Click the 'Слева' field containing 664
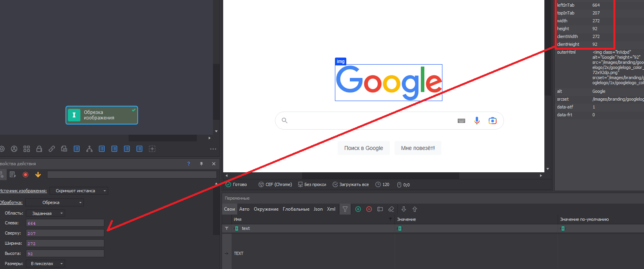 click(65, 223)
